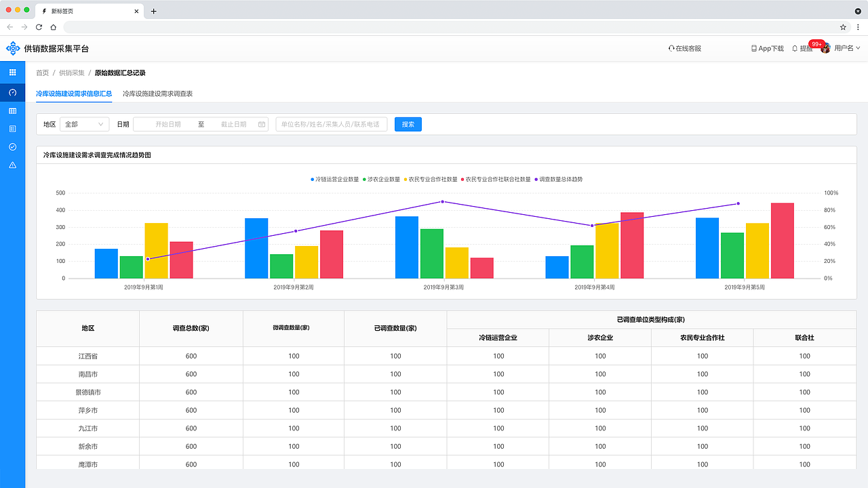The width and height of the screenshot is (868, 488).
Task: Click the 冷链运营企业 column header
Action: pos(498,338)
